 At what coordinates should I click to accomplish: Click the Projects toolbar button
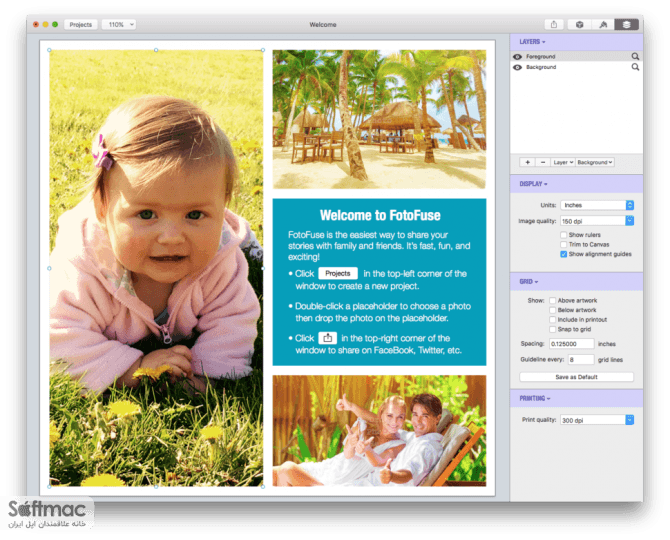tap(81, 24)
